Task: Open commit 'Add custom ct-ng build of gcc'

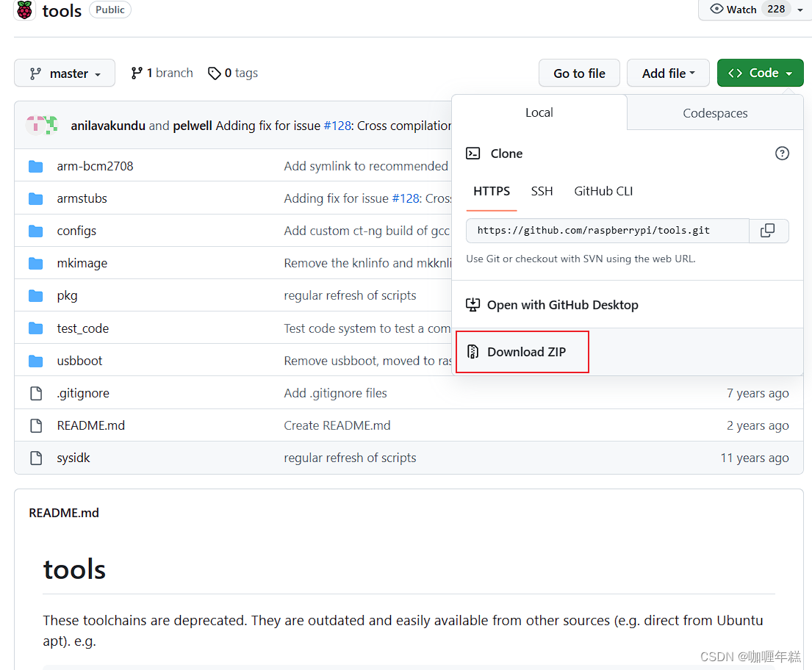Action: click(366, 231)
